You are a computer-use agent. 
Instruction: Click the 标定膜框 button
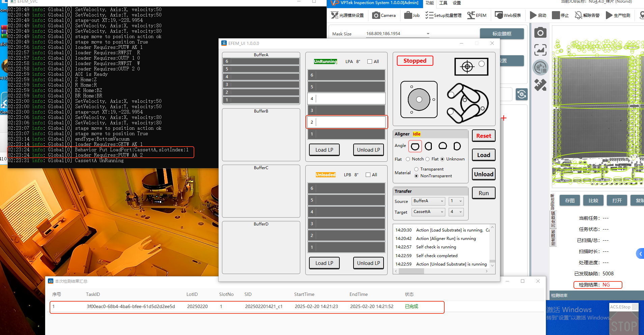[x=502, y=34]
